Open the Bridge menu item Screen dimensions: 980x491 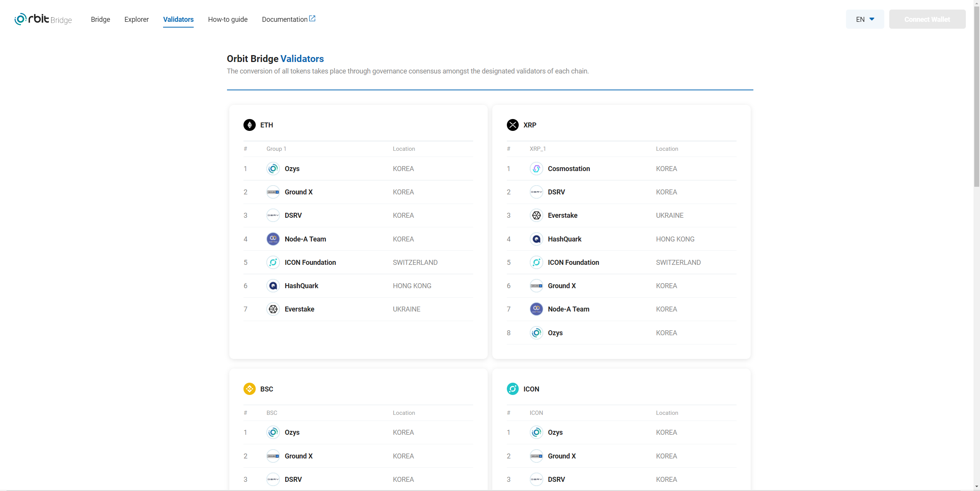[x=100, y=19]
